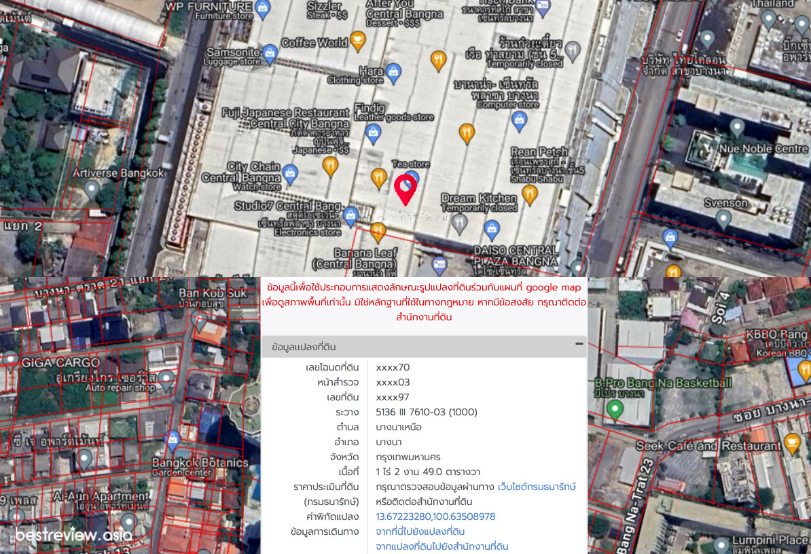The image size is (811, 554).
Task: Click the GIGA CARGO location pin
Action: (x=10, y=360)
